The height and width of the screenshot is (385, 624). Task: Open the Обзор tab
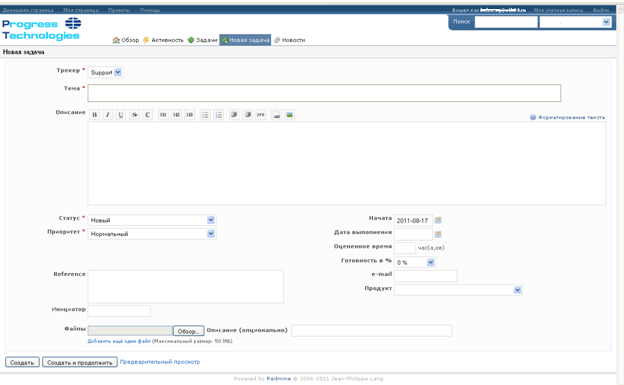point(126,40)
